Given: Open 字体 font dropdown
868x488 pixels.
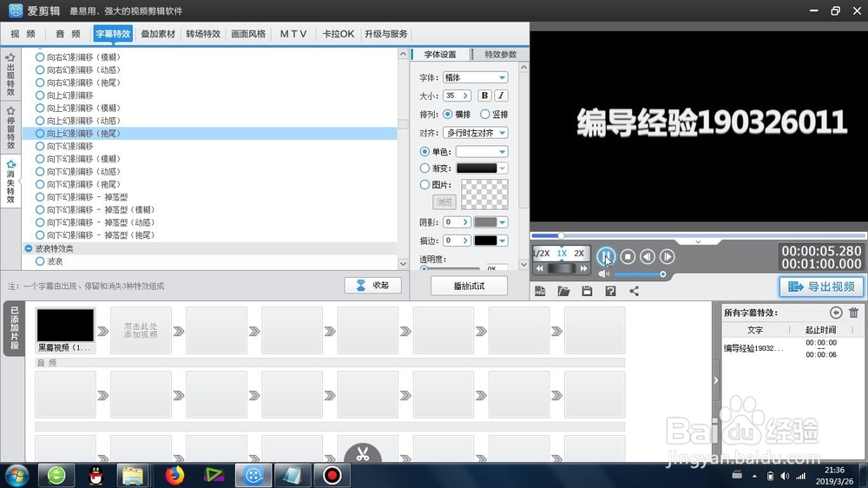Looking at the screenshot, I should 475,77.
